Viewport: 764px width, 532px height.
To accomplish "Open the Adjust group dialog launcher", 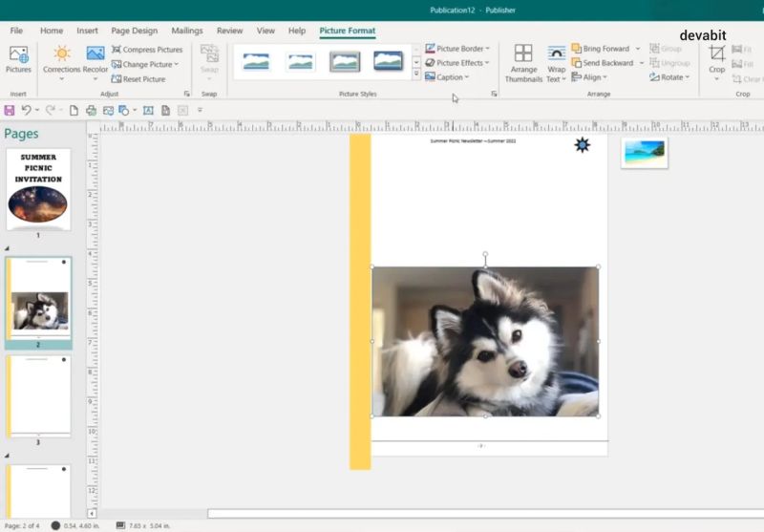I will pyautogui.click(x=186, y=94).
